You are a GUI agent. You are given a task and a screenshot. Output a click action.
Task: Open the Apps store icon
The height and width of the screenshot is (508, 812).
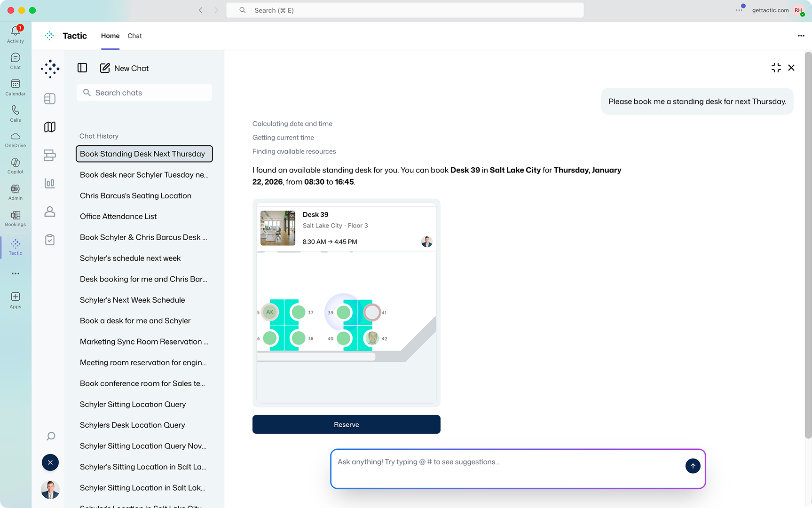16,300
